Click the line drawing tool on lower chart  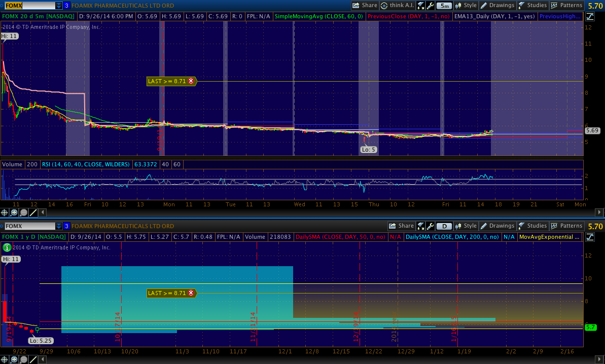point(33,359)
